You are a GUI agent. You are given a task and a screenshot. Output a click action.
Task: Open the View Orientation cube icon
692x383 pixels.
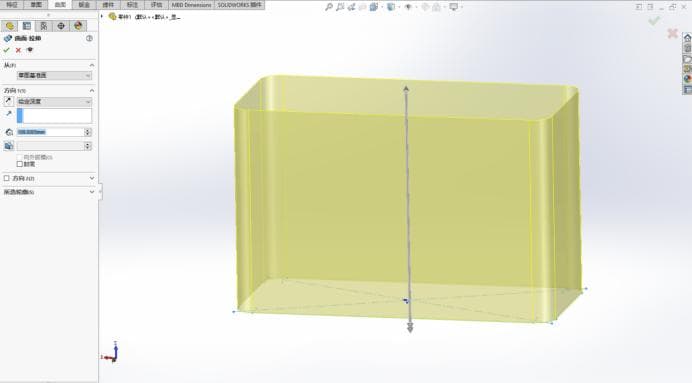[374, 7]
